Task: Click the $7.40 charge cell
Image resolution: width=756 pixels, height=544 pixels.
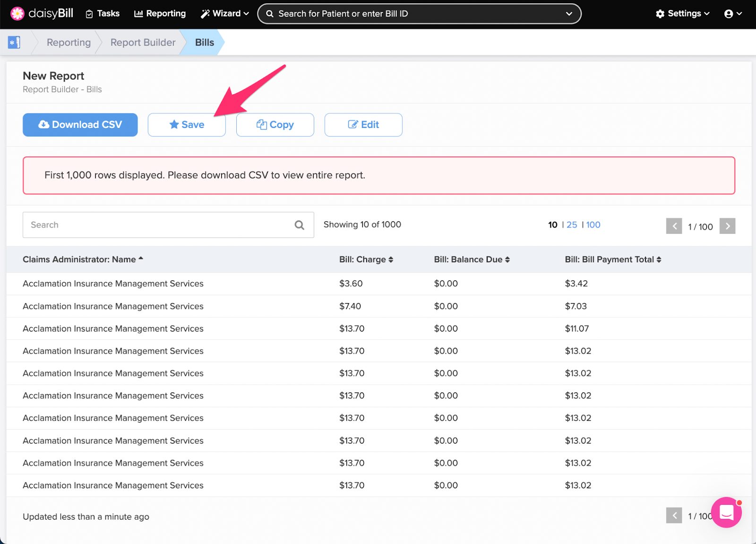Action: [x=350, y=306]
